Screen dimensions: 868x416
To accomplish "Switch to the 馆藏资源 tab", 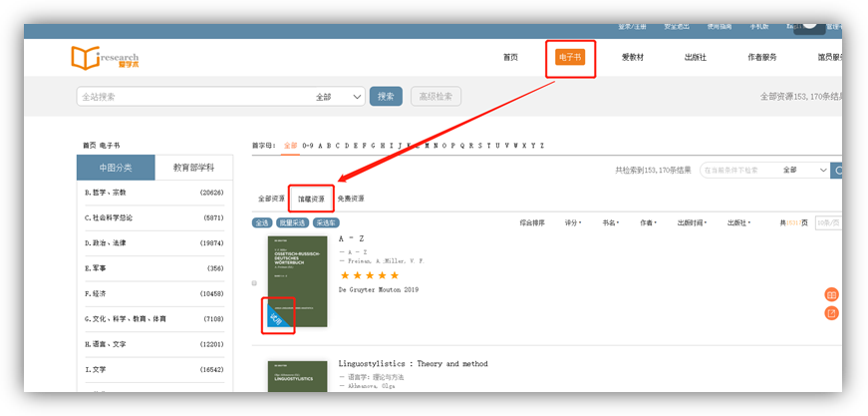I will pyautogui.click(x=311, y=199).
